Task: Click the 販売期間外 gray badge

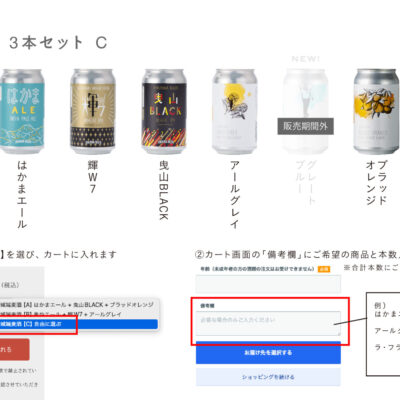Action: [305, 126]
